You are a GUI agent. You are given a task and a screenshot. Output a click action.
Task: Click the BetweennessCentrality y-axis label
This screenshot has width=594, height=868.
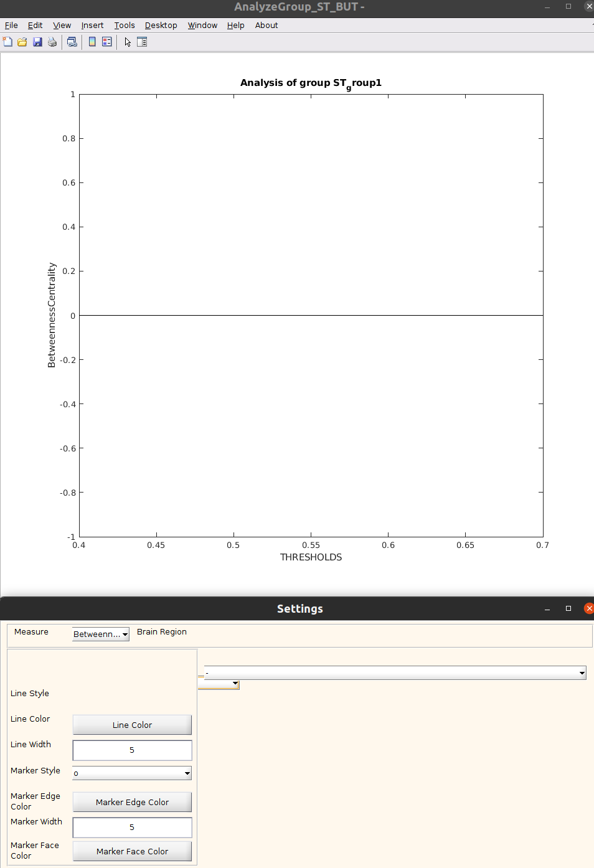click(x=52, y=315)
